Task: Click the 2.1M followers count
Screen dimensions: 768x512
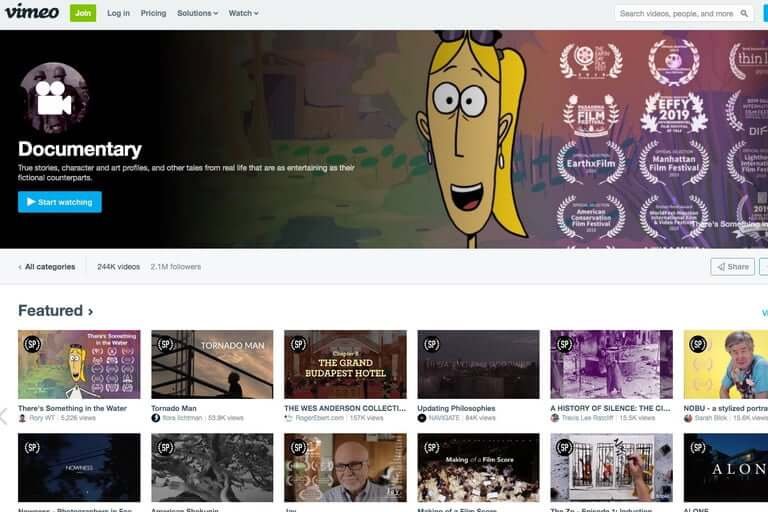Action: (x=176, y=267)
